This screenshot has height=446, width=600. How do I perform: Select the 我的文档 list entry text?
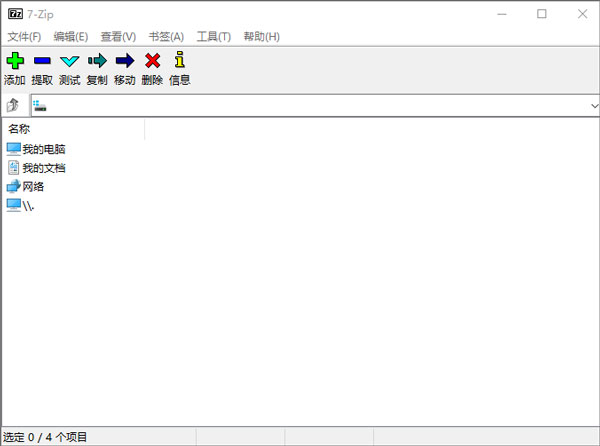tap(44, 168)
